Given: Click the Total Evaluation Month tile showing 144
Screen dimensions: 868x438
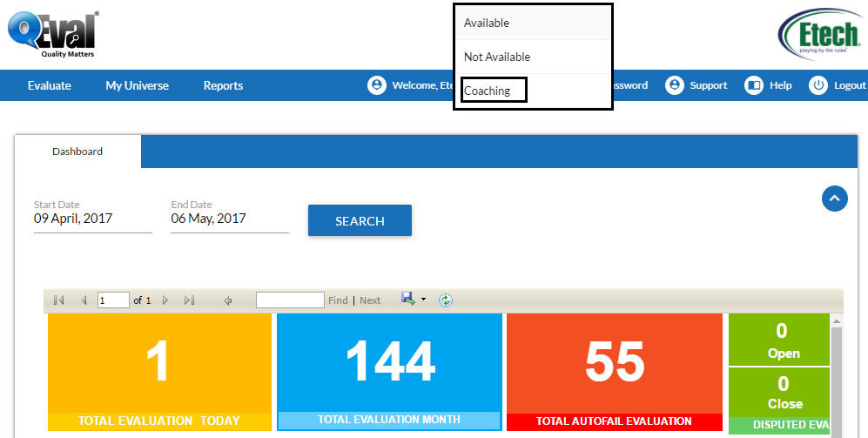Looking at the screenshot, I should click(389, 372).
